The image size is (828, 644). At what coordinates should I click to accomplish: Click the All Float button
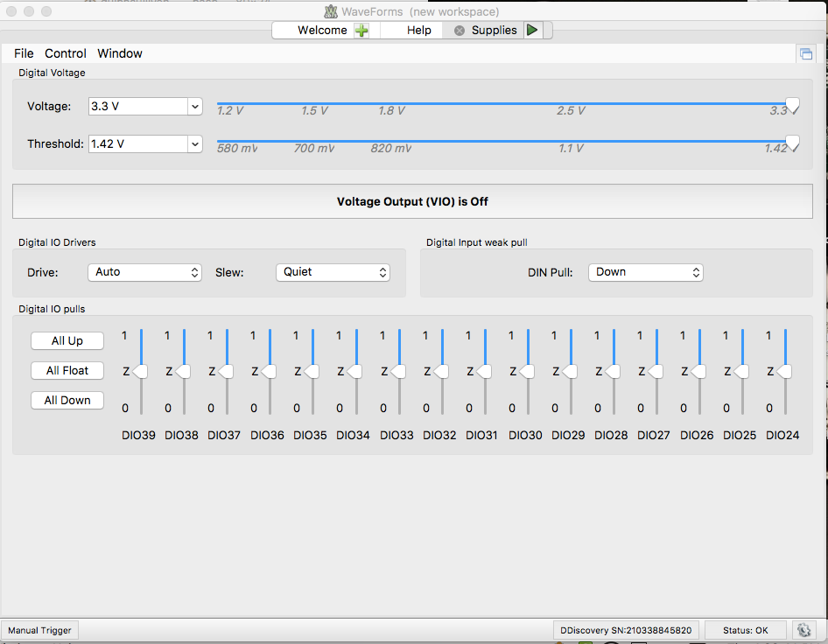(x=67, y=371)
